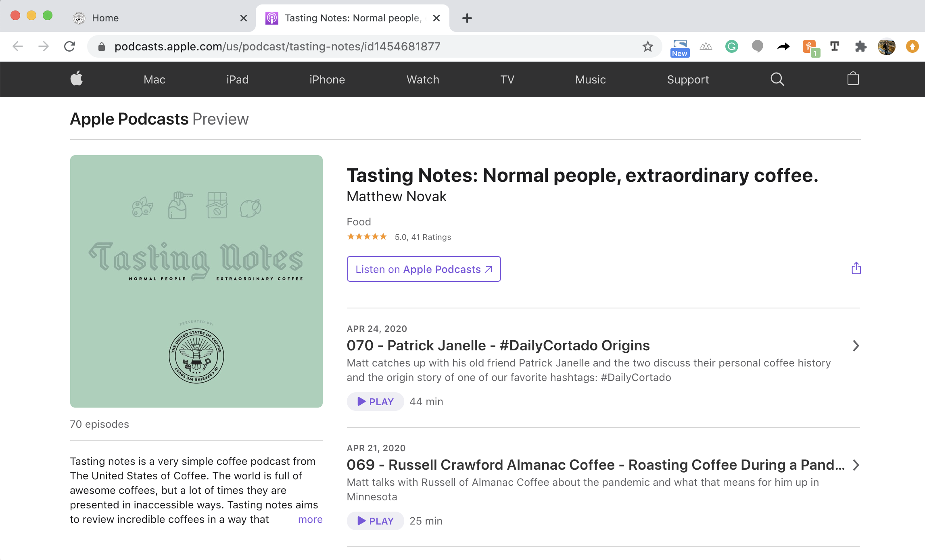
Task: Click the podcast description paragraph
Action: (194, 490)
